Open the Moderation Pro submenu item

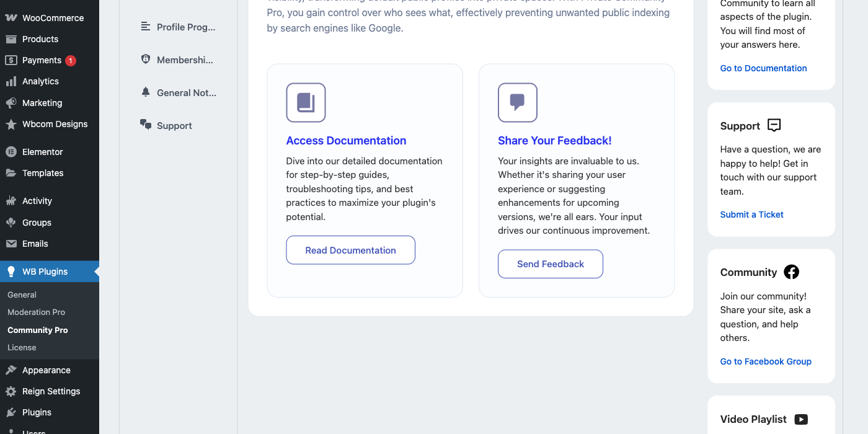tap(35, 312)
